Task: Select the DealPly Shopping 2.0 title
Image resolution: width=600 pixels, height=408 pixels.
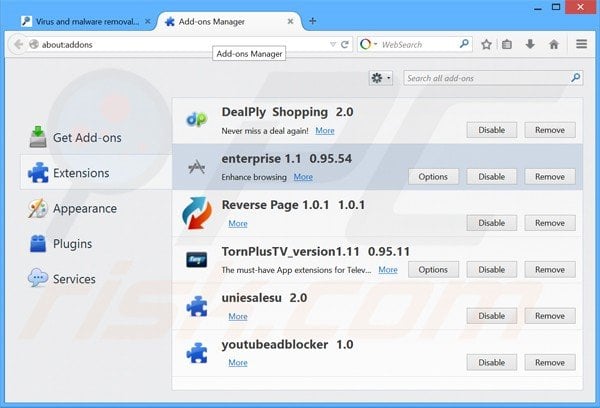Action: [287, 112]
